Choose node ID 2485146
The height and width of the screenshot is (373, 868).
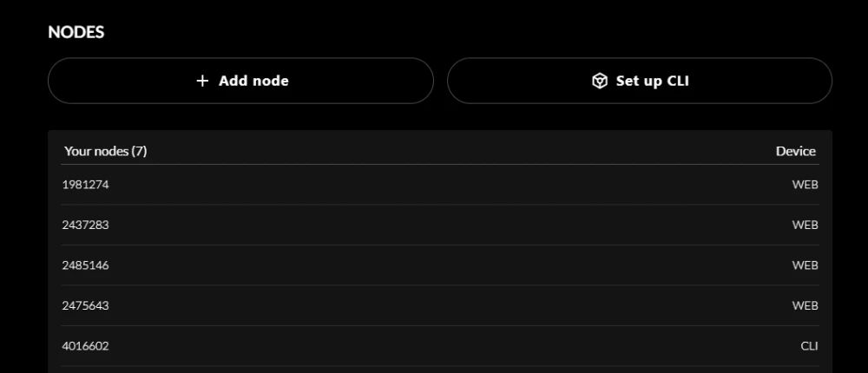click(x=85, y=265)
